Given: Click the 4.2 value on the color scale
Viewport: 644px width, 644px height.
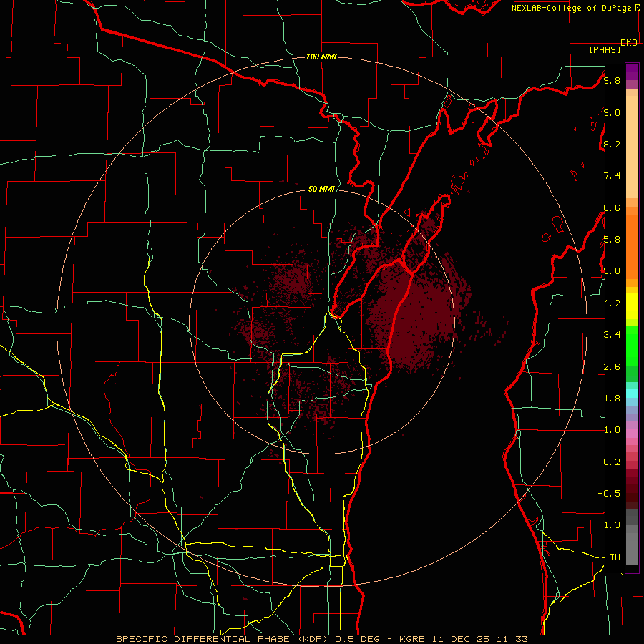Looking at the screenshot, I should click(612, 303).
